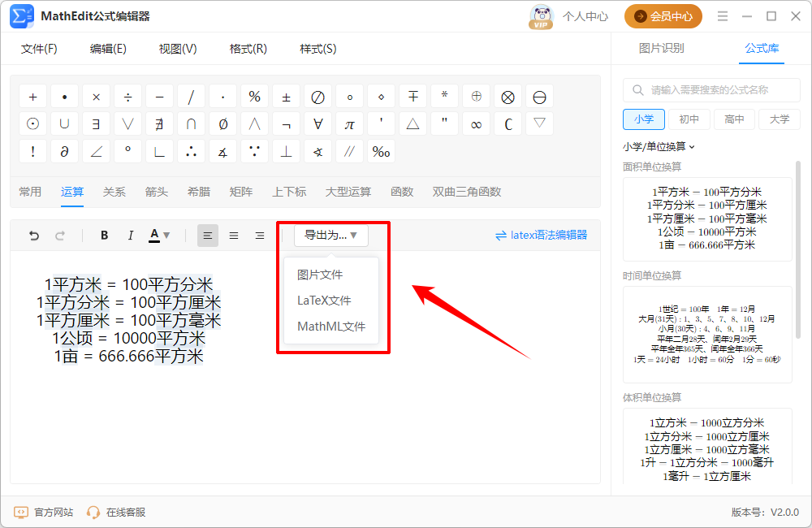Open the 文件(F) menu
812x528 pixels.
[x=39, y=49]
